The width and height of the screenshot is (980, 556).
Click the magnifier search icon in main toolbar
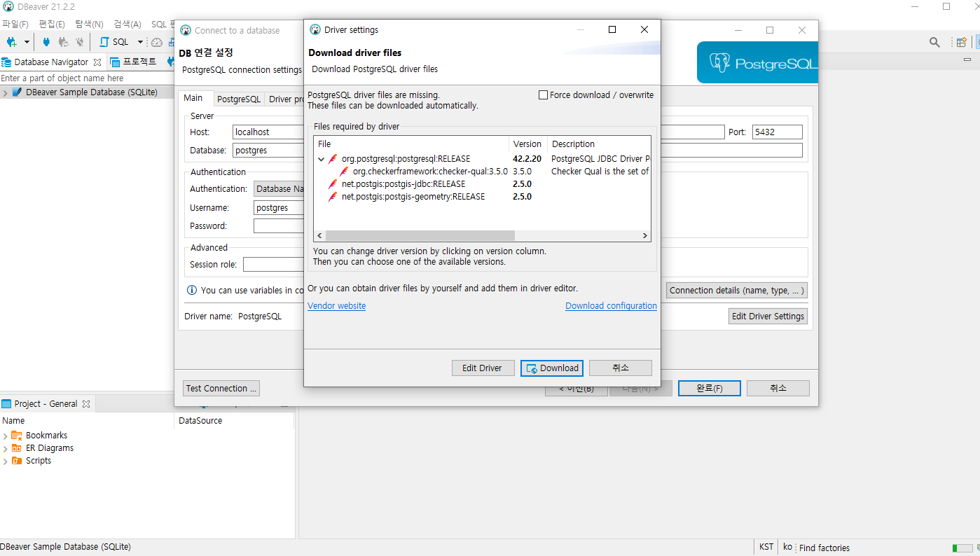934,42
